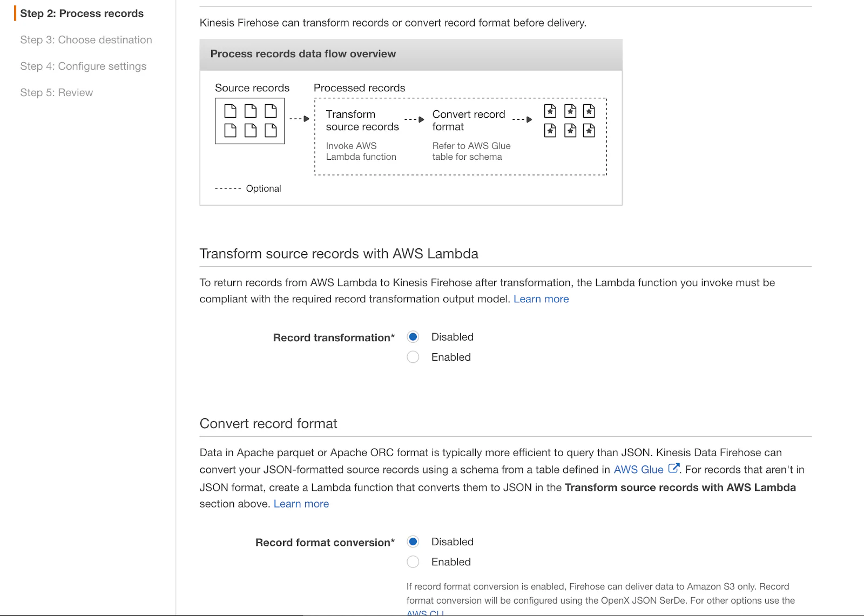Open Learn more link under Convert record format
864x616 pixels.
click(x=301, y=504)
